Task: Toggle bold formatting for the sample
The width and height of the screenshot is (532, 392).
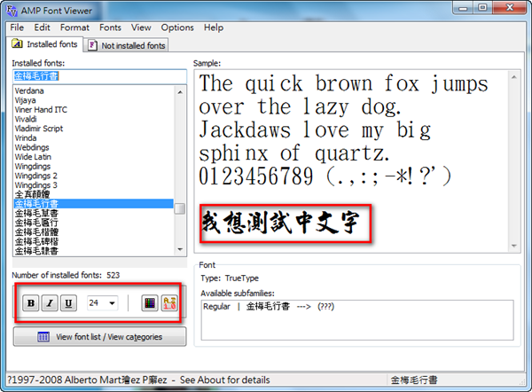Action: (x=31, y=303)
